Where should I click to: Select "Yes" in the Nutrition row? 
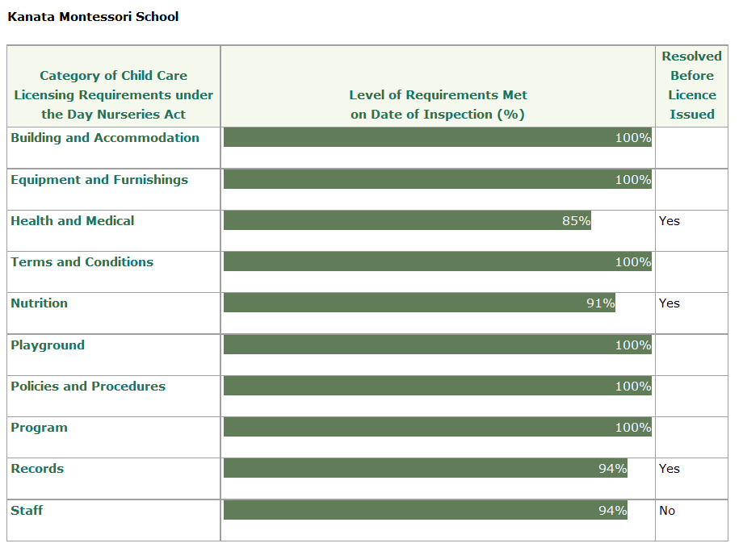click(670, 303)
